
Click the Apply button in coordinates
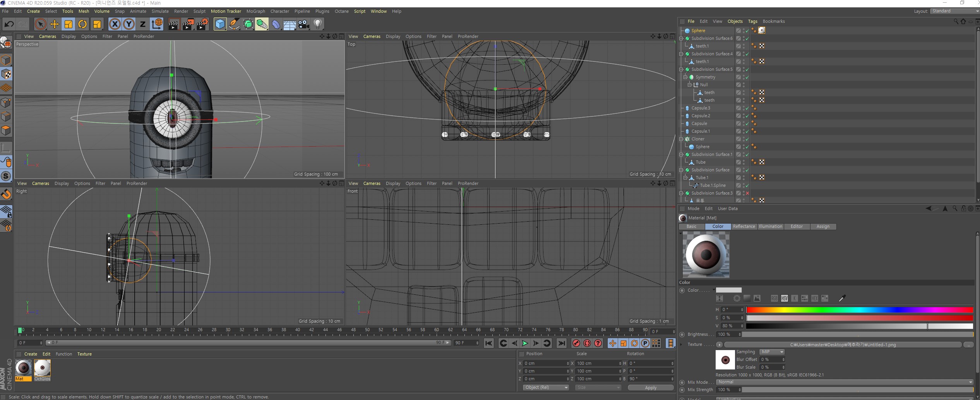(x=650, y=388)
